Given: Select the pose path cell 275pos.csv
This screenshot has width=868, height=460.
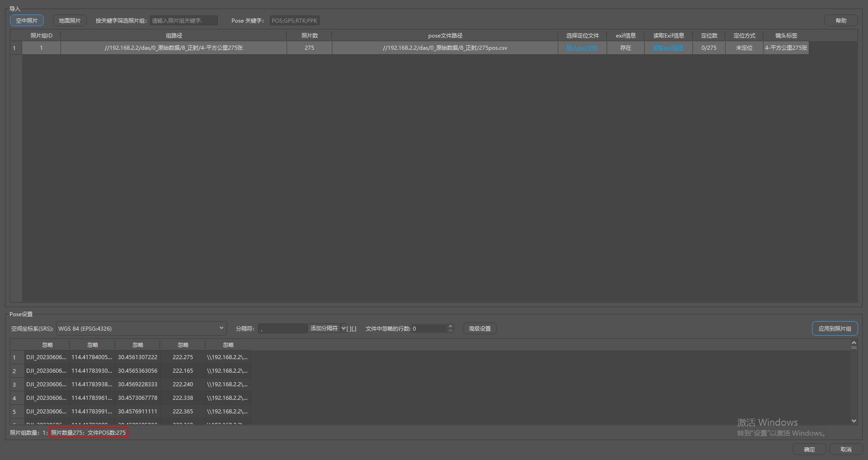Looking at the screenshot, I should click(x=445, y=48).
